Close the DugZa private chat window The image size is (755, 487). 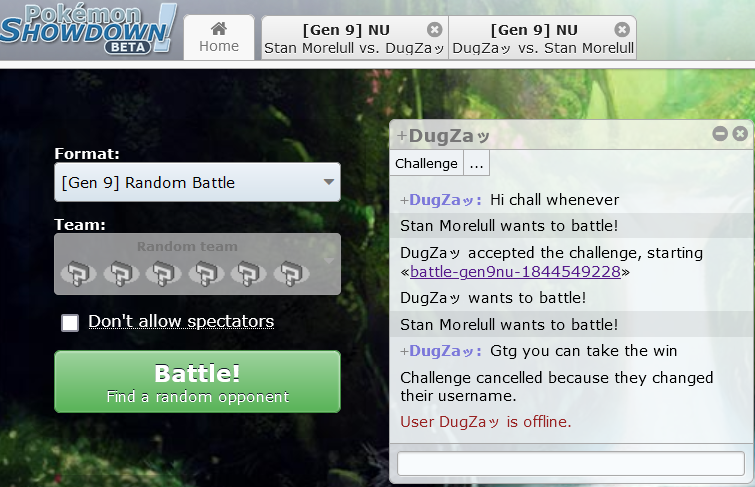(740, 133)
